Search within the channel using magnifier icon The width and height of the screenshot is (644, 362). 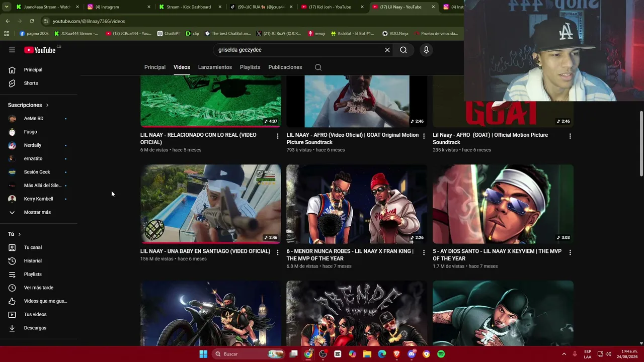[x=318, y=67]
